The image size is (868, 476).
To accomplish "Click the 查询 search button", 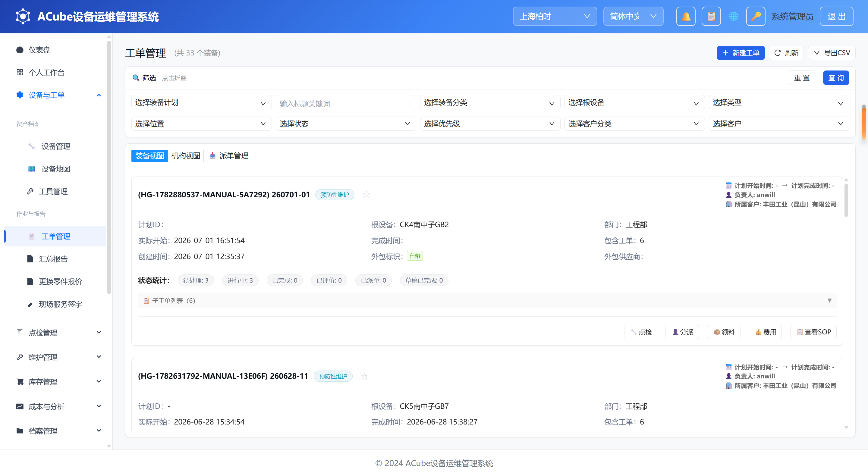I will (x=836, y=78).
